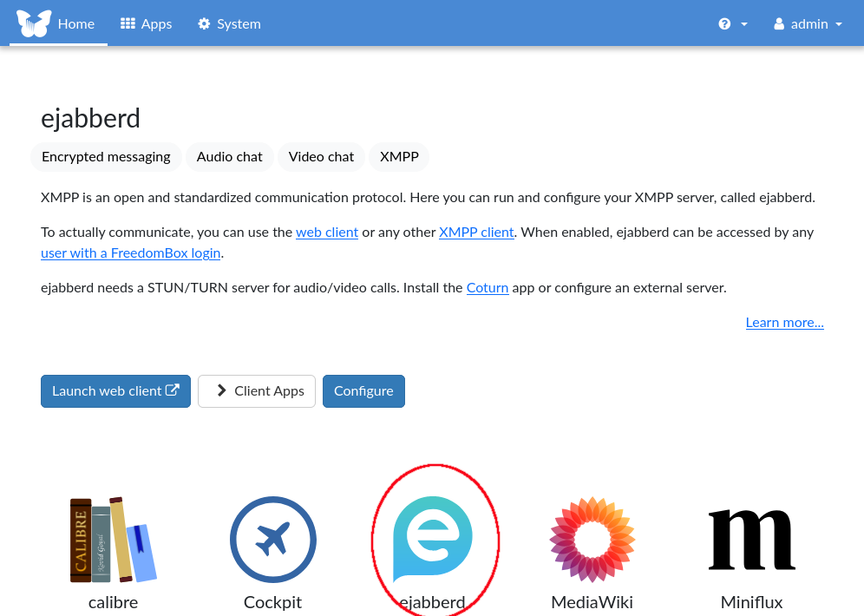Select the Encrypted messaging tag
864x616 pixels.
(106, 157)
